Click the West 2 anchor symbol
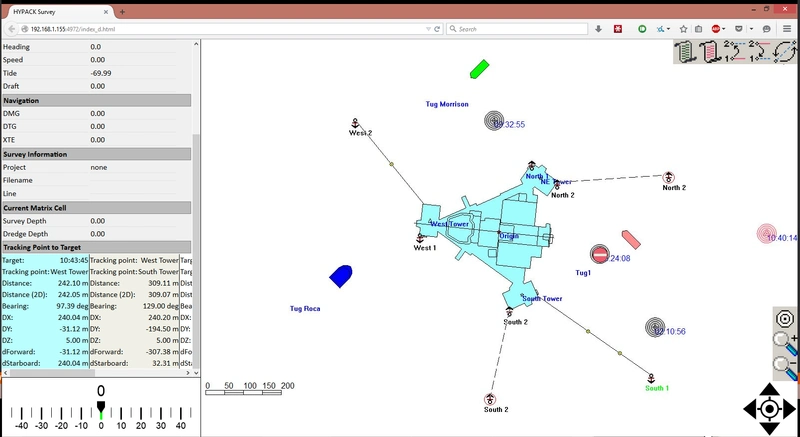The image size is (800, 437). (355, 123)
